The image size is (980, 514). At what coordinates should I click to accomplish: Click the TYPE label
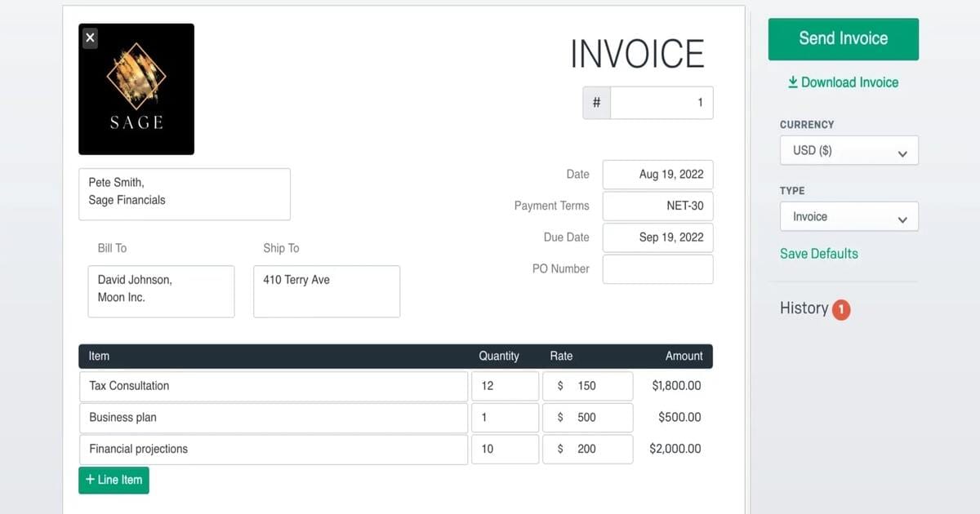pyautogui.click(x=792, y=191)
